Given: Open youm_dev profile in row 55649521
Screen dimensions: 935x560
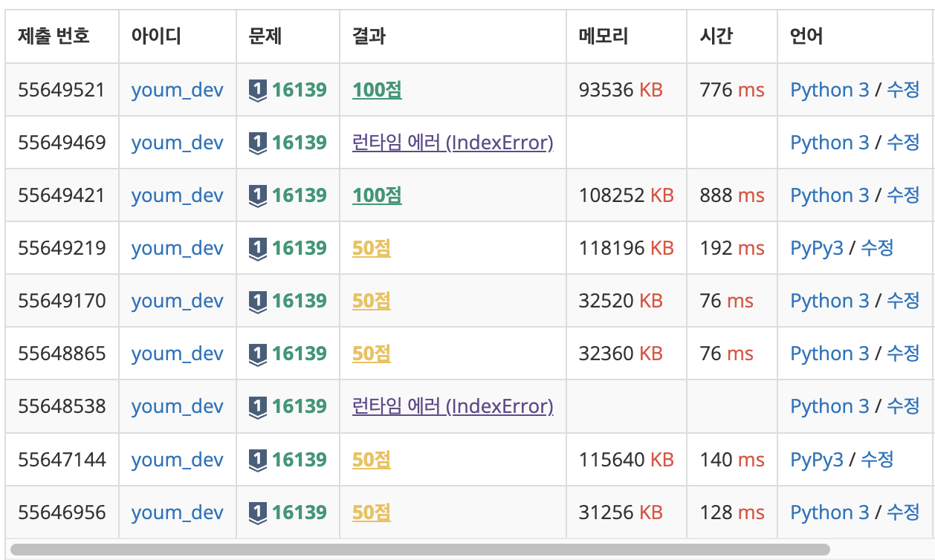Looking at the screenshot, I should pos(177,90).
